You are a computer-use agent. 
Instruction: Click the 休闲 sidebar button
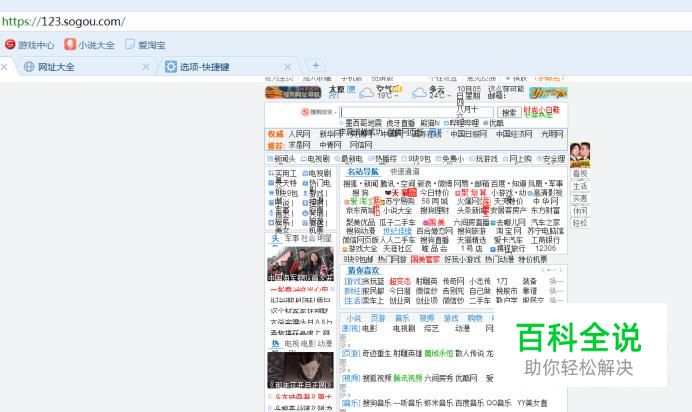[x=580, y=211]
